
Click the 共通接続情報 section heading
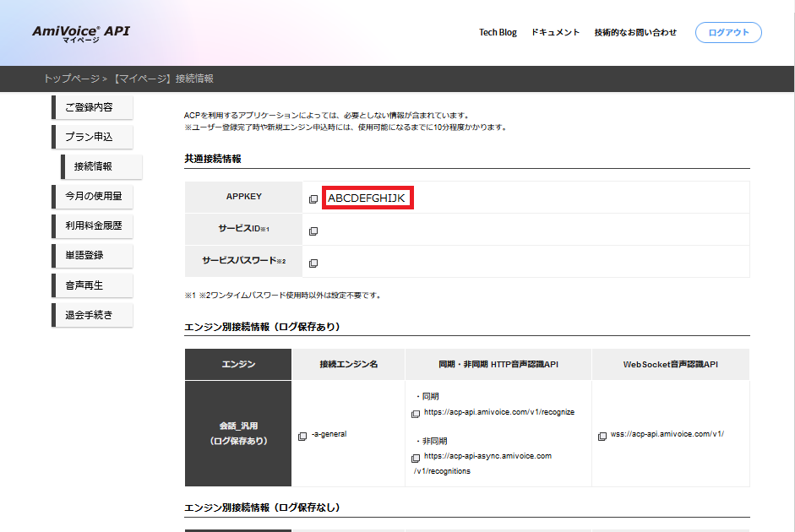point(213,159)
